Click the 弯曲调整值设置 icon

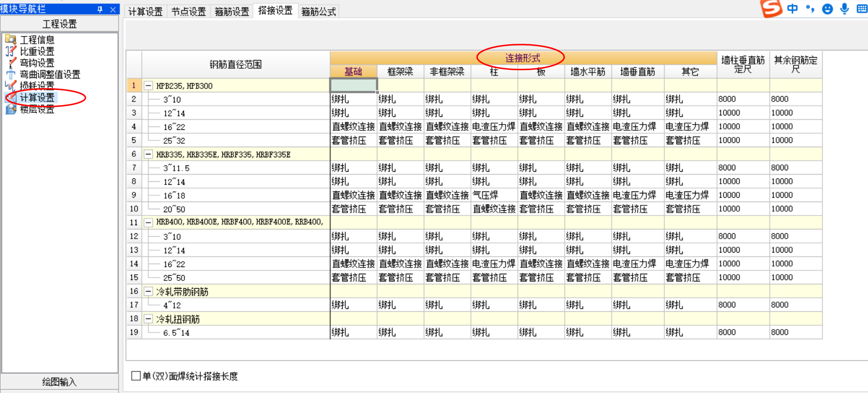coord(11,74)
